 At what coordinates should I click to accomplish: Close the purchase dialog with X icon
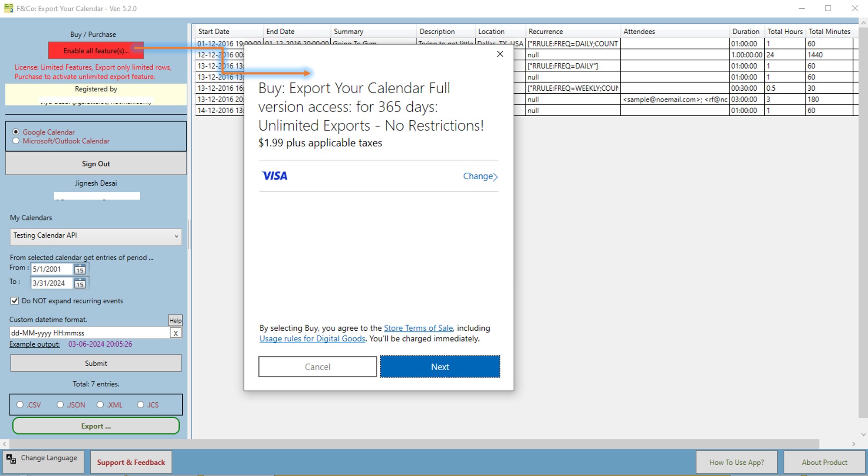pyautogui.click(x=500, y=54)
